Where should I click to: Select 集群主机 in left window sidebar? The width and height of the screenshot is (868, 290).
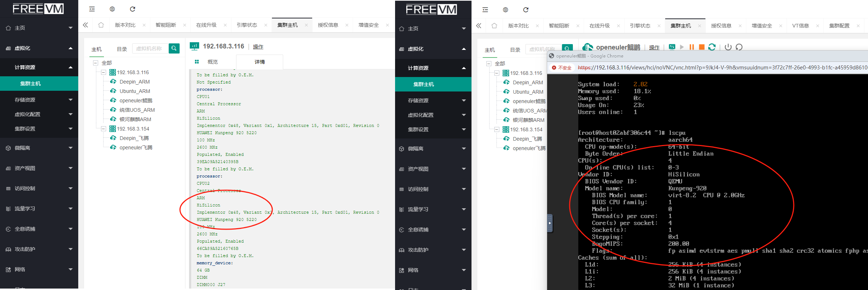[x=39, y=84]
